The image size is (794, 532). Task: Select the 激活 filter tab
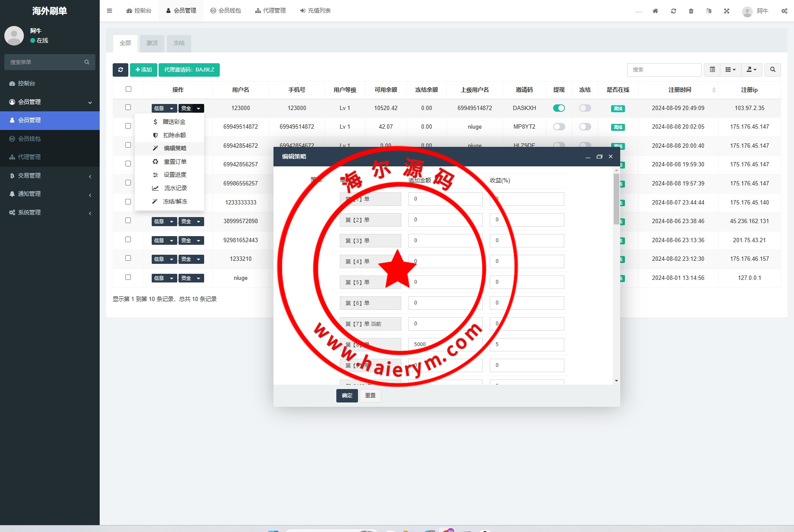tap(152, 43)
